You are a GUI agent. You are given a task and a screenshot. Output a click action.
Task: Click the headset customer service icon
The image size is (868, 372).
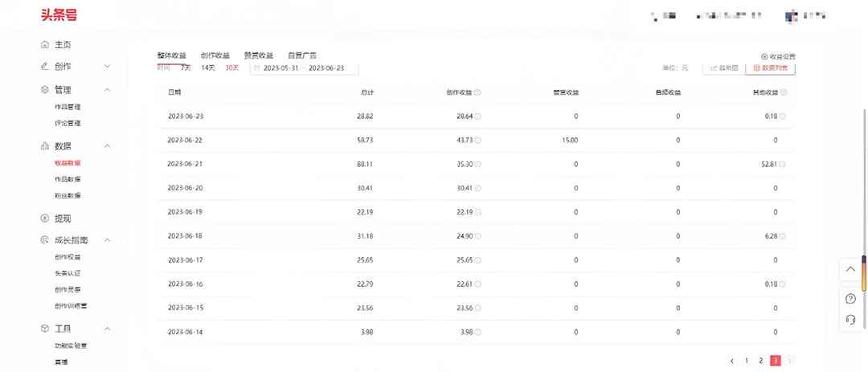[851, 320]
